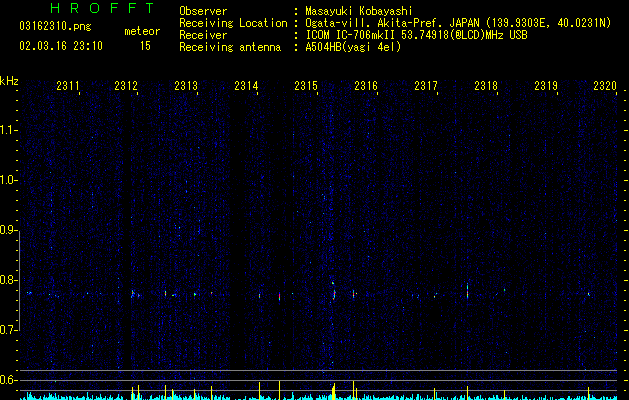Click the ICOM IC-706mkII receiver text

416,35
